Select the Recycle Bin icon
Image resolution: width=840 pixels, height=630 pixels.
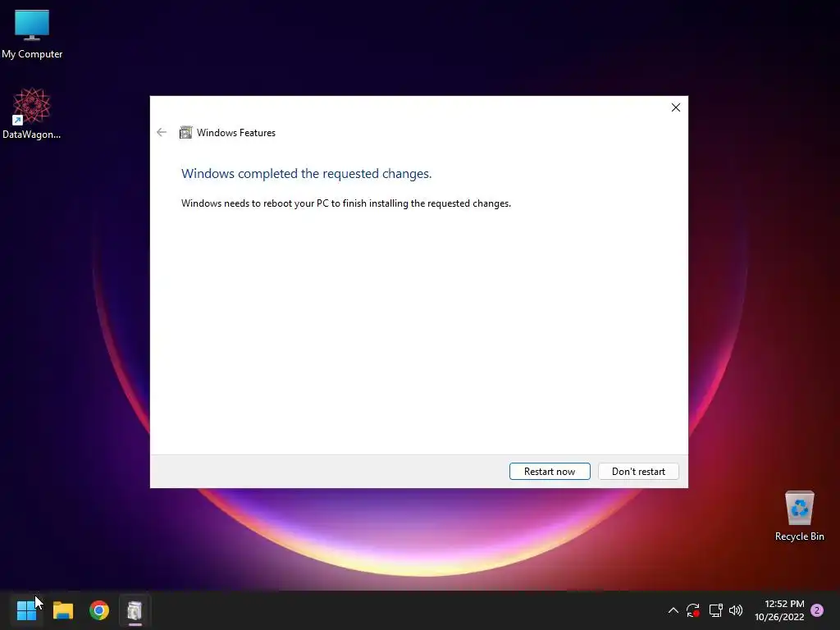(799, 517)
